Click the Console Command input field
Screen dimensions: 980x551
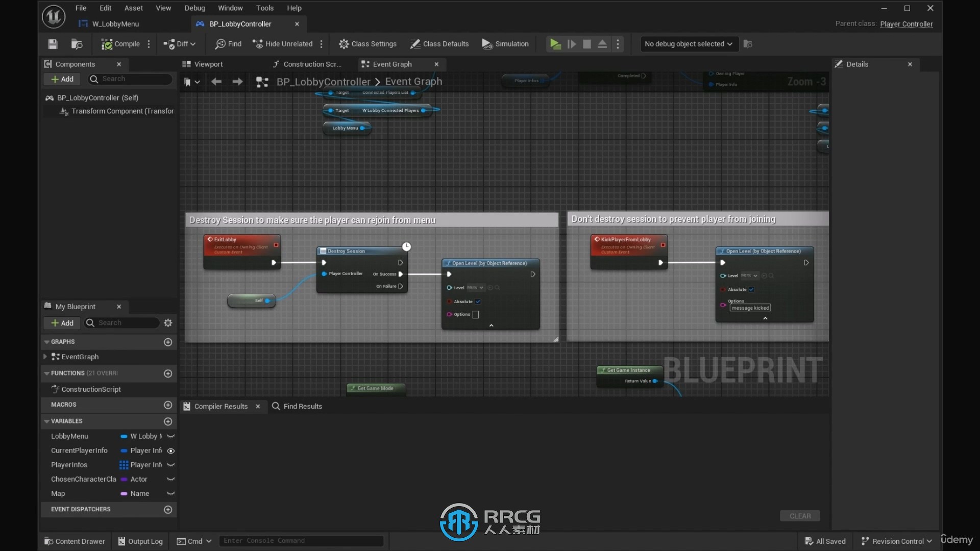click(x=302, y=541)
